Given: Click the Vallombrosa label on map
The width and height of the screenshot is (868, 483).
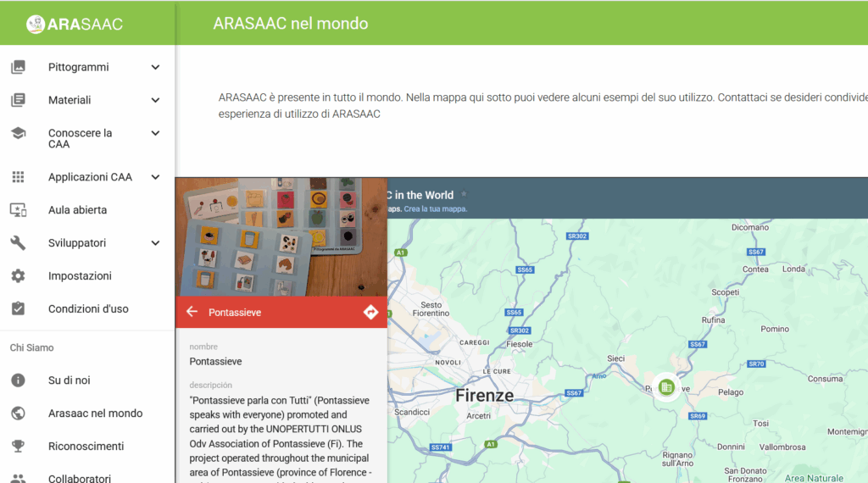Looking at the screenshot, I should pyautogui.click(x=782, y=447).
